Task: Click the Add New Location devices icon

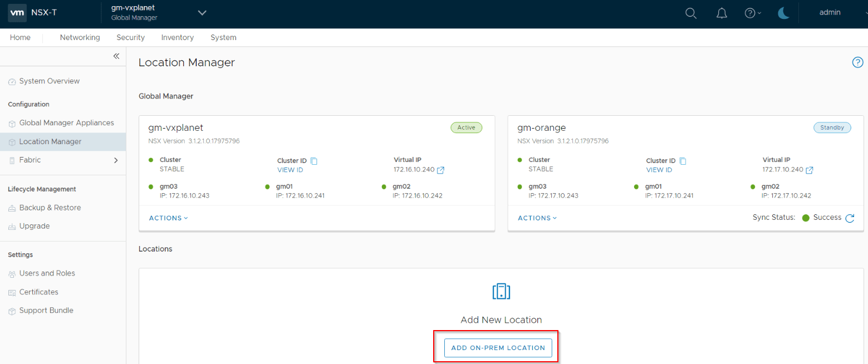Action: (x=501, y=291)
